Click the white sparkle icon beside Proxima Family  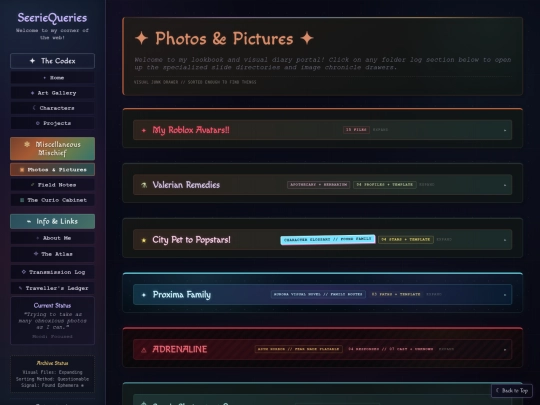pyautogui.click(x=144, y=295)
